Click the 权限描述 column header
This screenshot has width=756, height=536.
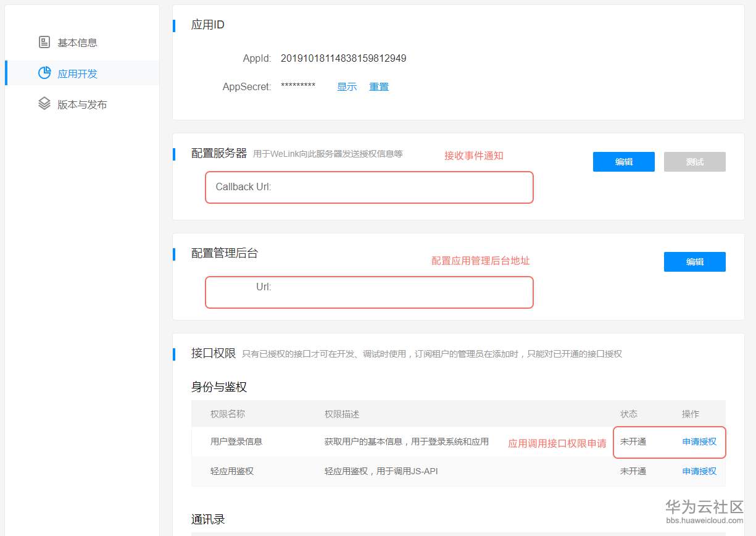tap(342, 414)
